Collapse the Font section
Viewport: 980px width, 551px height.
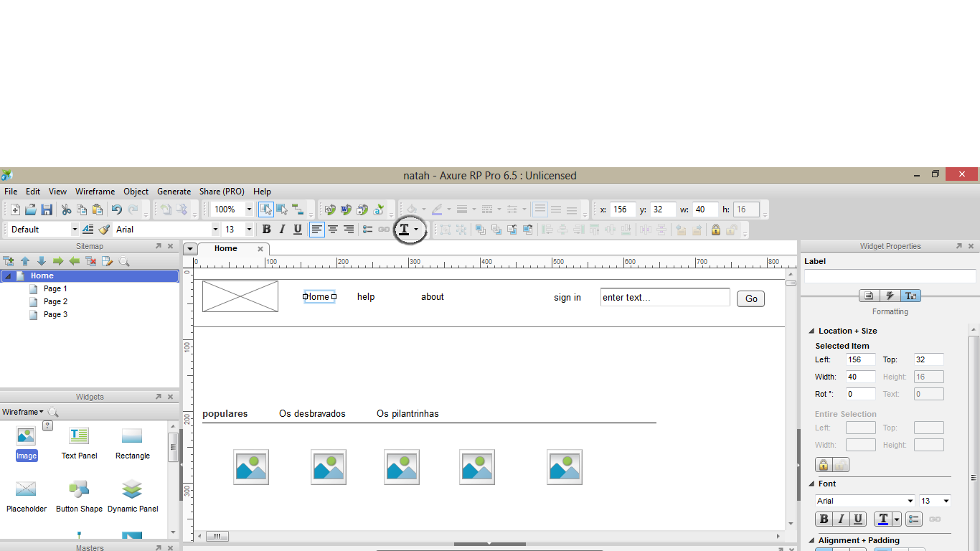pyautogui.click(x=811, y=484)
